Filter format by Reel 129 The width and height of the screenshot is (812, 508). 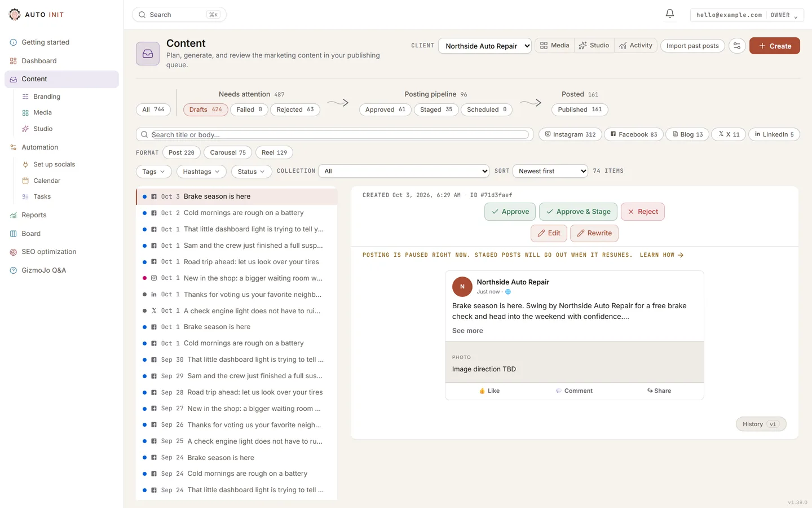[275, 152]
